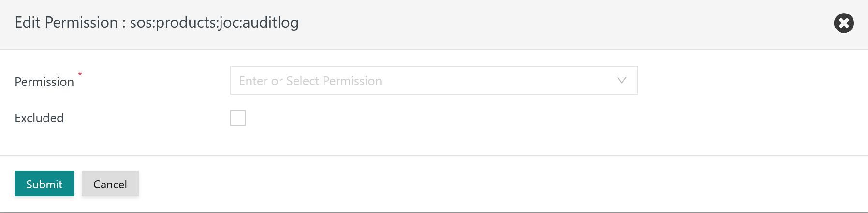This screenshot has height=213, width=868.
Task: Dismiss the dialog using the top-right close icon
Action: point(844,23)
